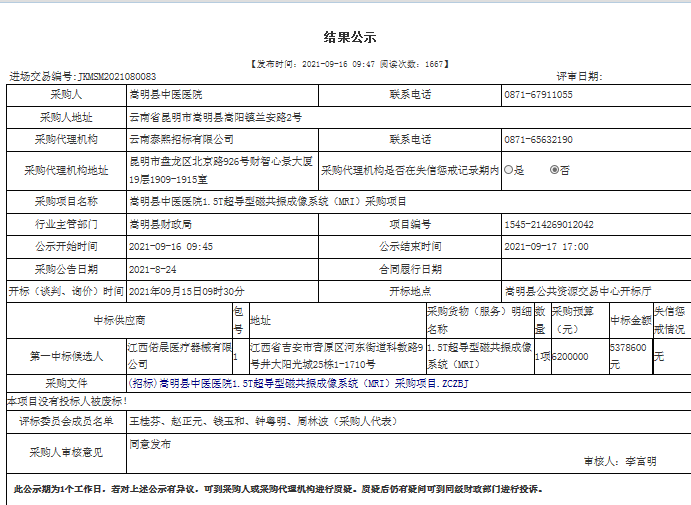
Task: Click the project number 1545-214269012042
Action: point(550,224)
